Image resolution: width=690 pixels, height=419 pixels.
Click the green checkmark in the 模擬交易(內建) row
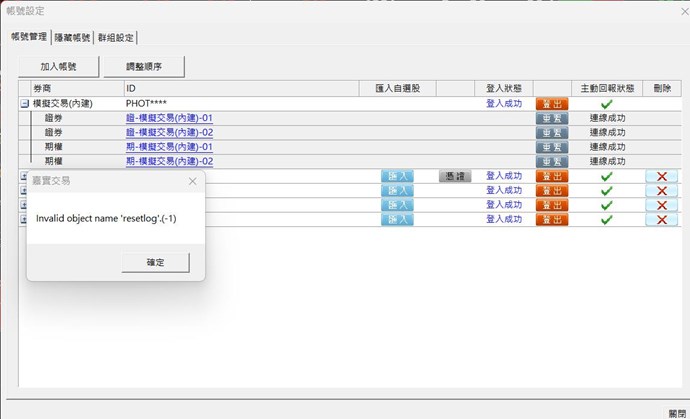[x=606, y=103]
